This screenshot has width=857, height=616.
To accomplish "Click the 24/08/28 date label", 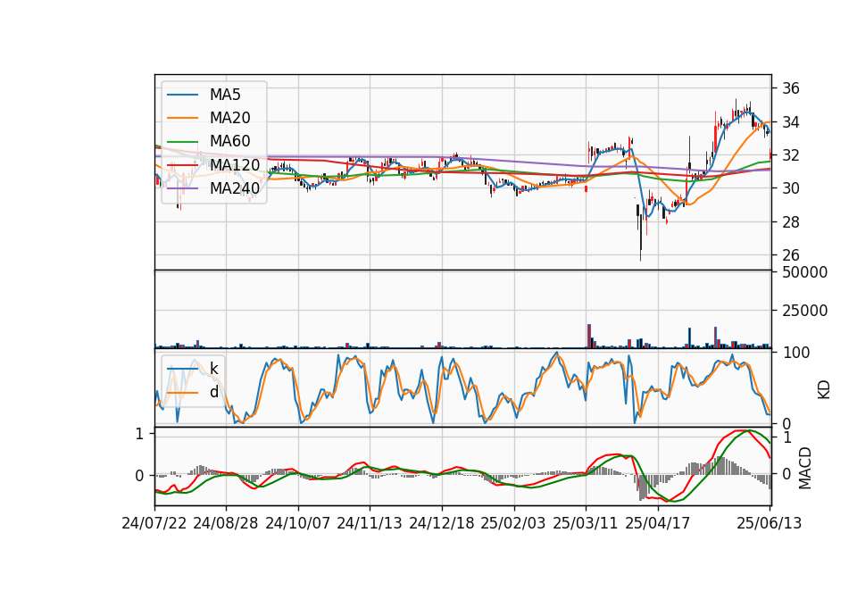I will (226, 523).
